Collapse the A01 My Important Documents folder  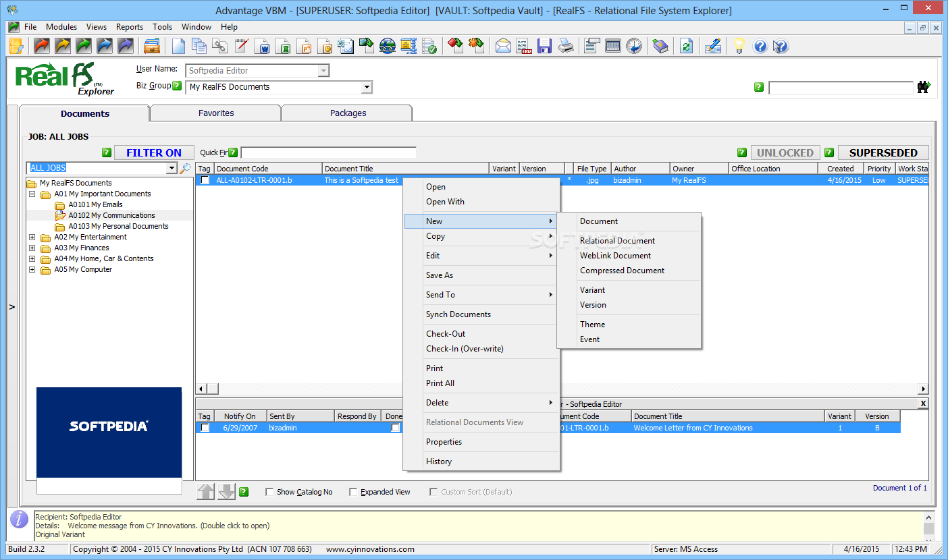click(x=32, y=194)
